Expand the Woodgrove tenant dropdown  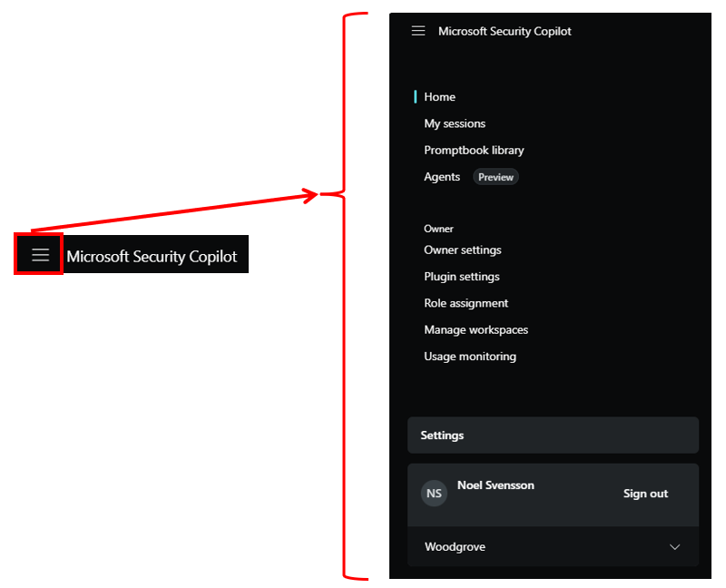(553, 547)
